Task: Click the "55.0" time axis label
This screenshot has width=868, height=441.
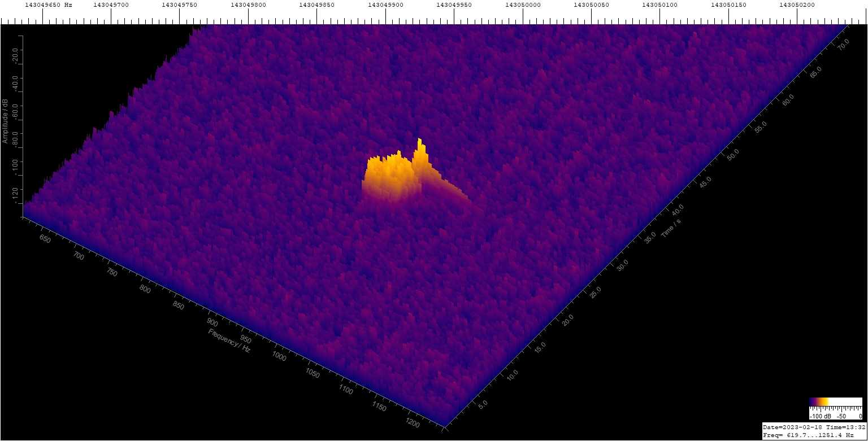Action: pos(760,128)
